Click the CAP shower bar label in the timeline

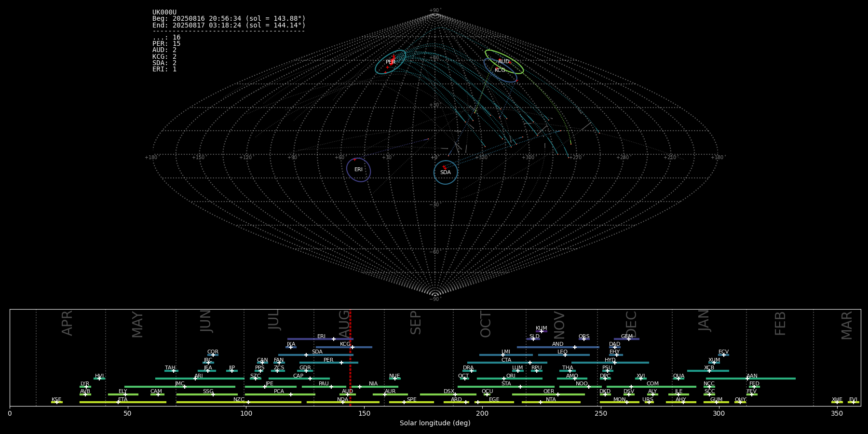tap(298, 376)
